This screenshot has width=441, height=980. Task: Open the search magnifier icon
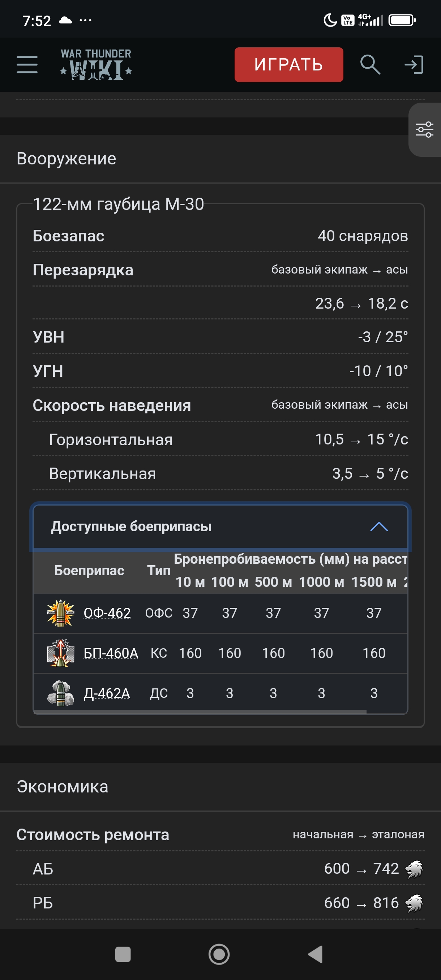click(x=370, y=64)
